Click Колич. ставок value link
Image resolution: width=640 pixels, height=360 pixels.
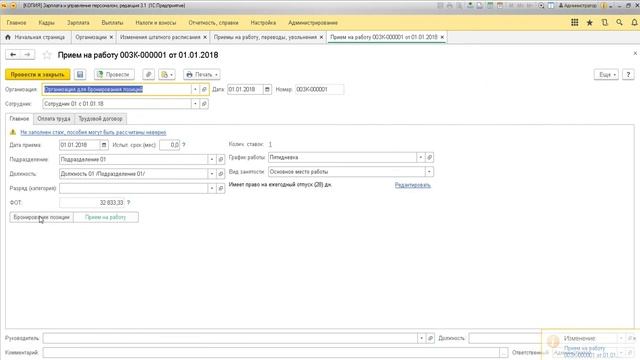[270, 144]
